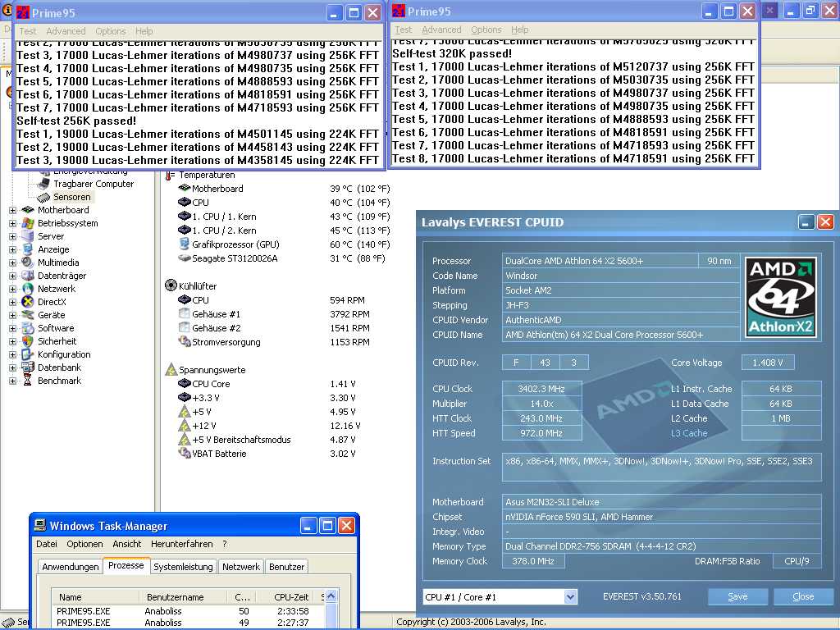
Task: Switch to the Anwendungen tab
Action: tap(71, 566)
